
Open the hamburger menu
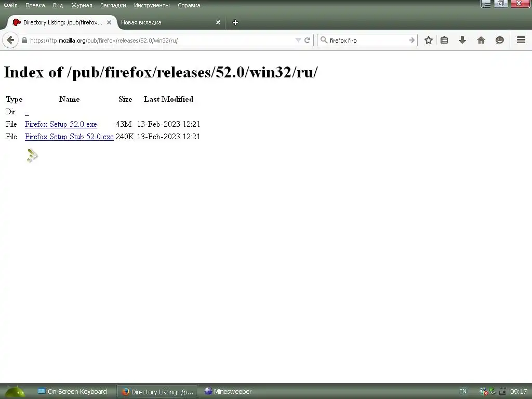pos(521,40)
